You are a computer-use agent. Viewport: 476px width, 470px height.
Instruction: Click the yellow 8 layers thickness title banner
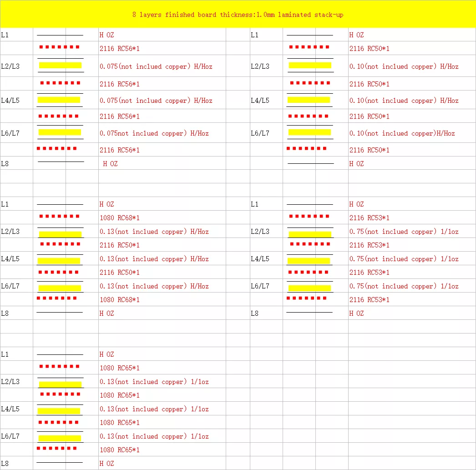[238, 14]
